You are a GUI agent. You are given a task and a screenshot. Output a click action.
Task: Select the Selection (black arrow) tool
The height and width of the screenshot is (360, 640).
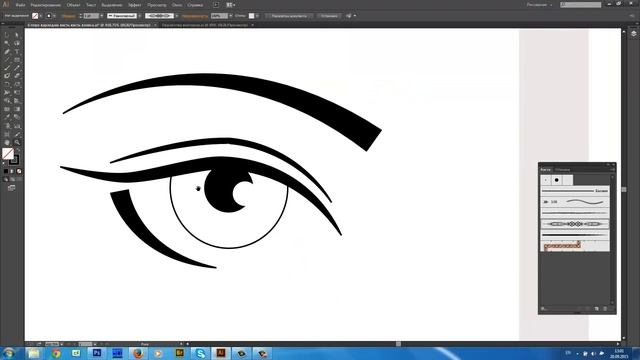point(7,35)
